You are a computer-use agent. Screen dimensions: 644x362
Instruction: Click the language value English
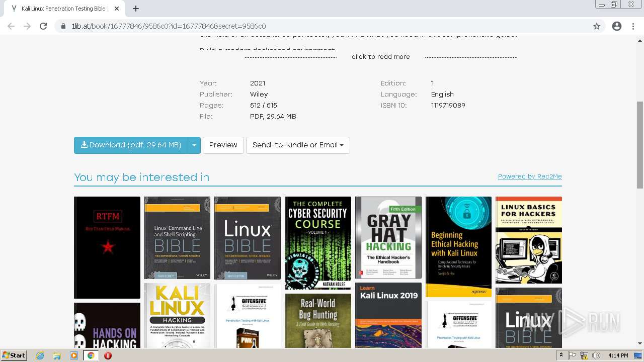[442, 94]
